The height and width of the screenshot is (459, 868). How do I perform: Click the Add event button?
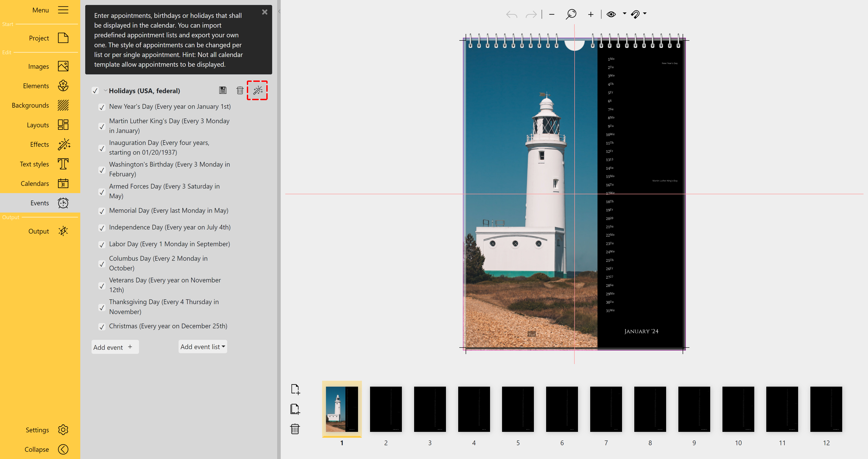(x=115, y=347)
